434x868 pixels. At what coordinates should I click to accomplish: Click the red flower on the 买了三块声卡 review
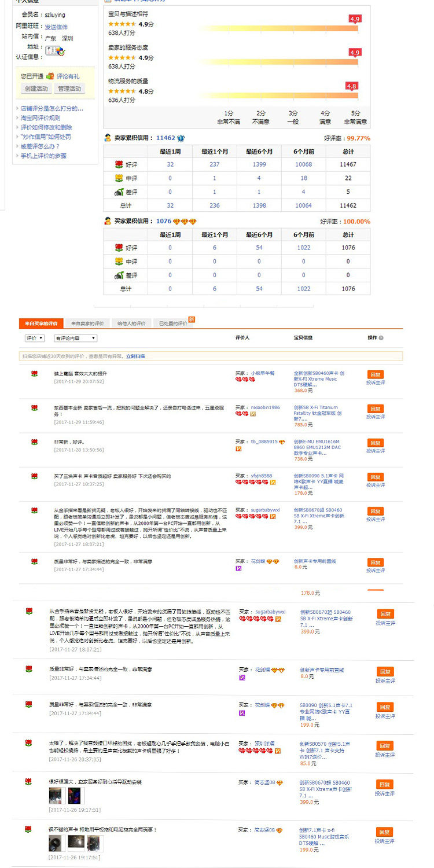(x=35, y=476)
